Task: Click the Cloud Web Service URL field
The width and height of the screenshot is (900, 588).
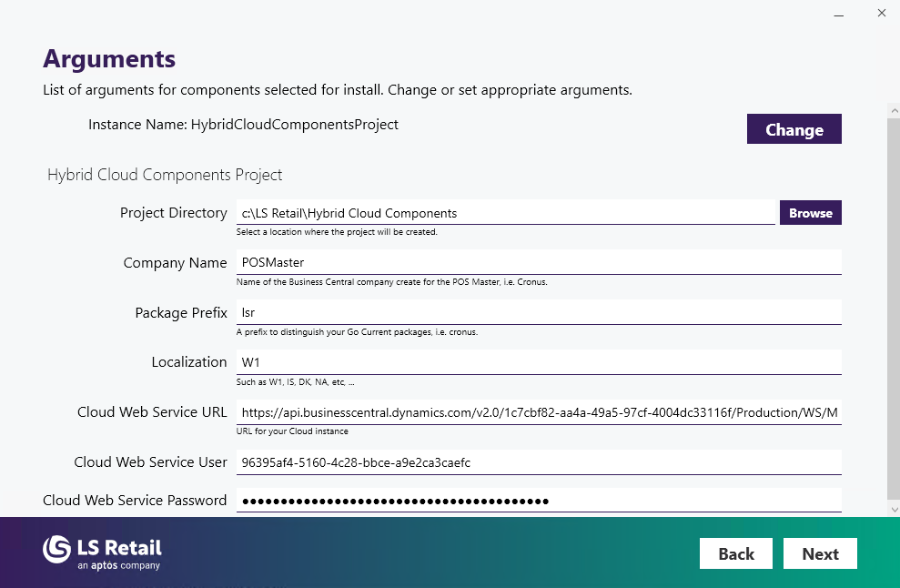Action: (538, 412)
